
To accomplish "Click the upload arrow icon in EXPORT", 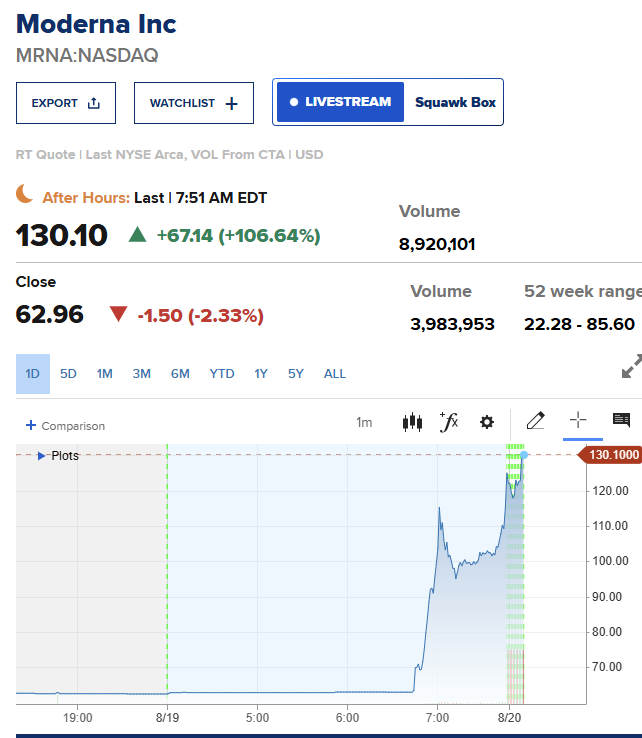I will [94, 103].
